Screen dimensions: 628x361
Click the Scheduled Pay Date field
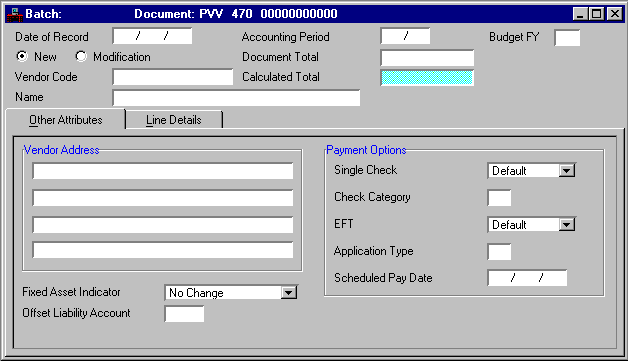[x=527, y=278]
